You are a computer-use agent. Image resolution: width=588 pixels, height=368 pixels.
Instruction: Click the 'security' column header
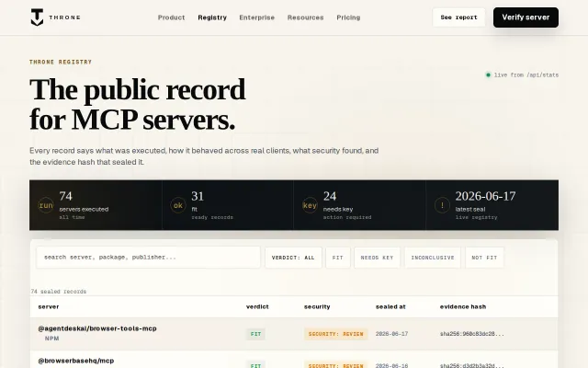tap(317, 306)
